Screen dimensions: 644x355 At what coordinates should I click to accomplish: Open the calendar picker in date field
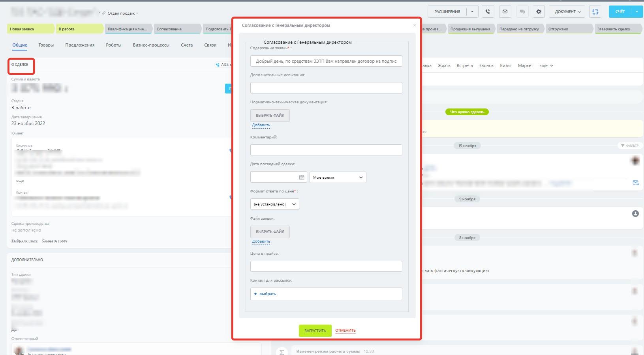301,177
